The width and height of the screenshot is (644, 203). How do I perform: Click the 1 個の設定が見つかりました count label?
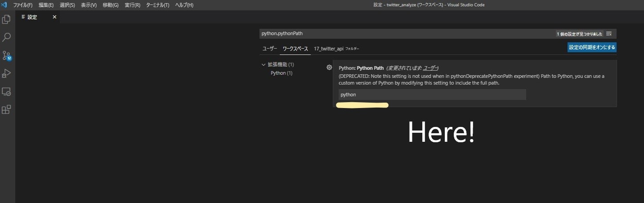click(x=580, y=34)
